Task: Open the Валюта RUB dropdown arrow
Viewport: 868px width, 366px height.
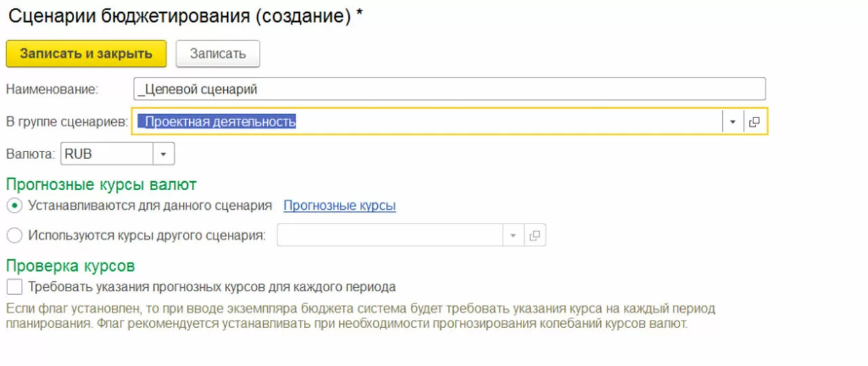Action: tap(163, 154)
